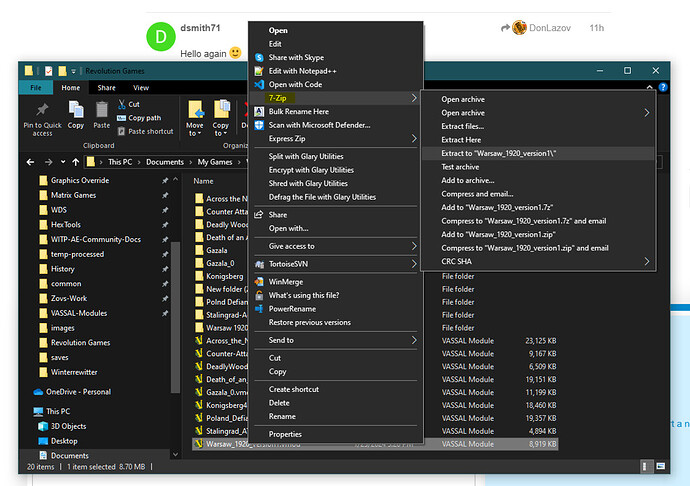Click the Copy to folder icon

tap(221, 109)
